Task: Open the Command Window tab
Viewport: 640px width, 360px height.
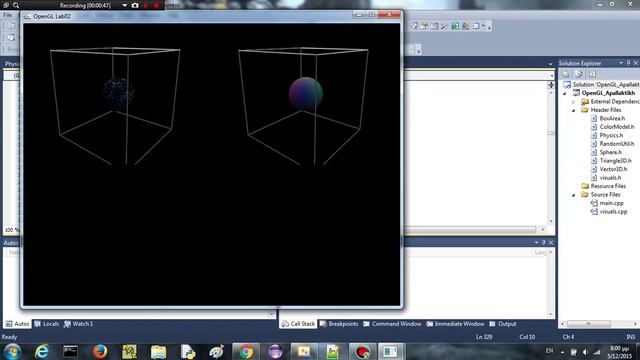Action: (392, 324)
